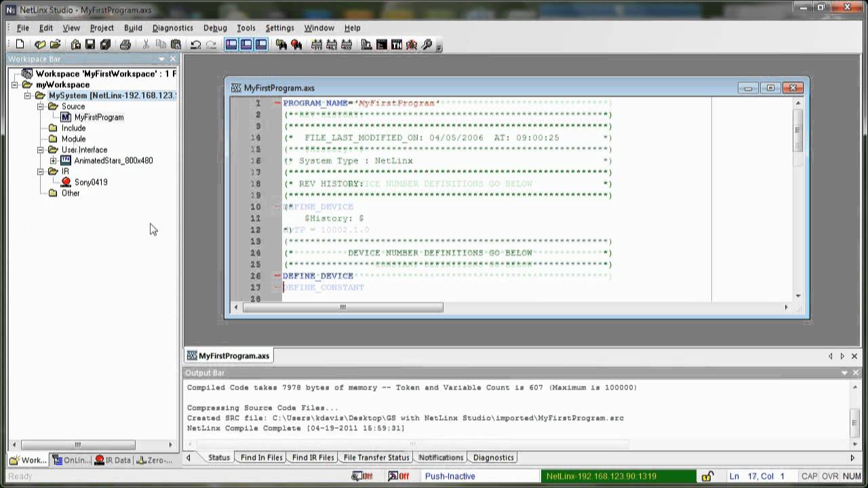
Task: Click the padlock icon in the status bar
Action: pos(707,476)
